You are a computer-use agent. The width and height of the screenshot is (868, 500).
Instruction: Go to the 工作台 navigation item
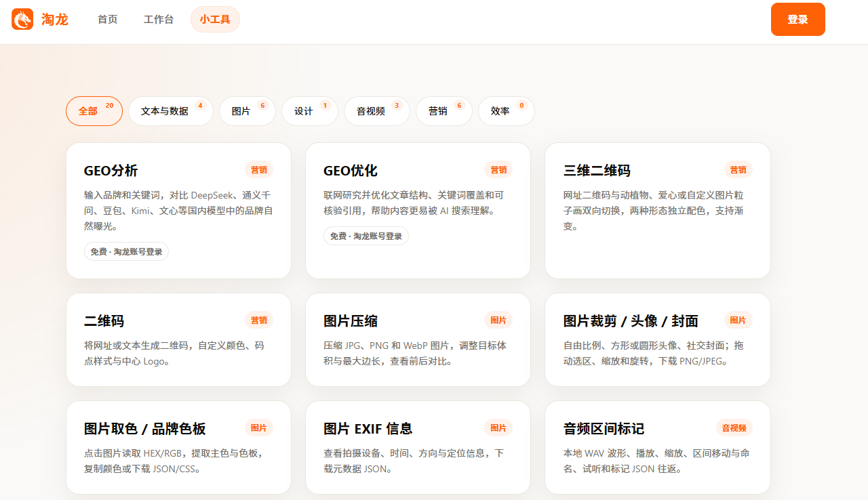tap(159, 19)
